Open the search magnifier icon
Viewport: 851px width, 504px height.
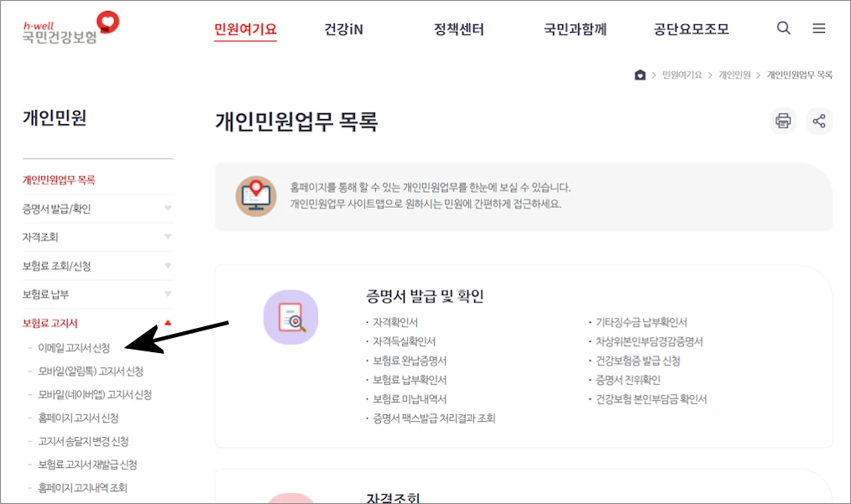click(783, 29)
